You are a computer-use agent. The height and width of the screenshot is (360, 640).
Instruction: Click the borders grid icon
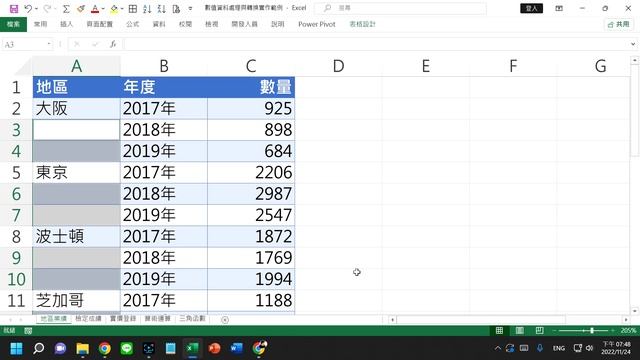133,9
